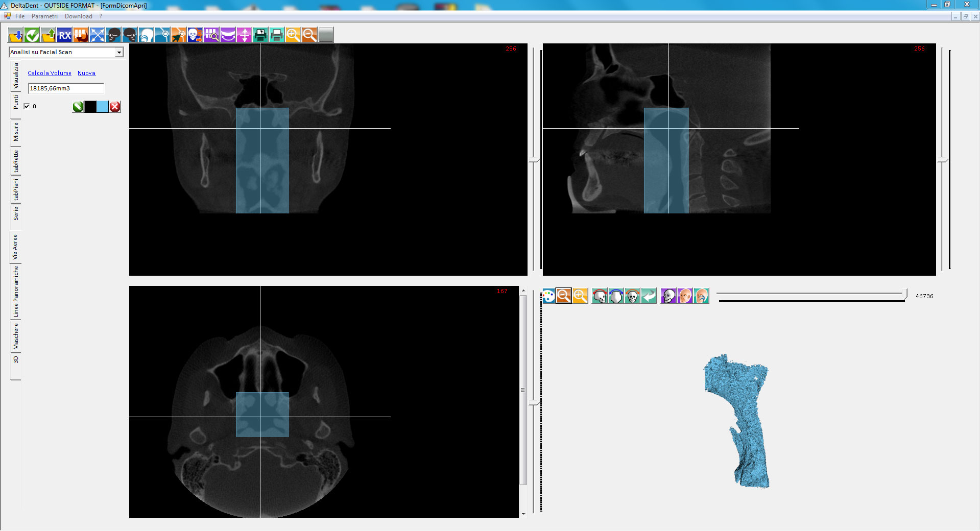Click the teal curved return arrow icon
Image resolution: width=980 pixels, height=531 pixels.
coord(649,296)
